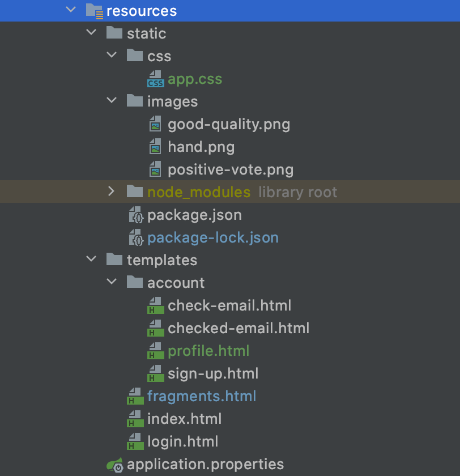Click the image icon beside positive-vote.png
Screen dimensions: 460x476
coord(155,169)
